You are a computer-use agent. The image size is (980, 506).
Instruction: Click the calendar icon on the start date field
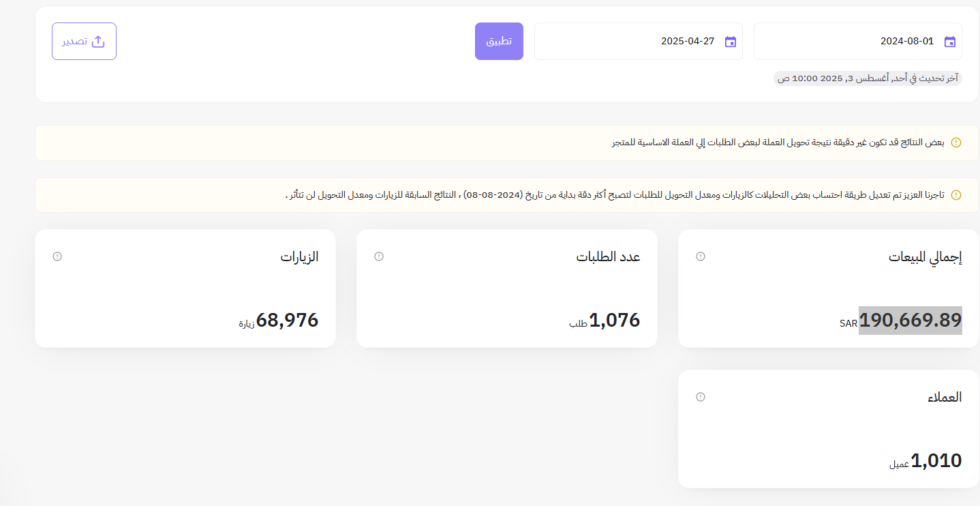949,42
